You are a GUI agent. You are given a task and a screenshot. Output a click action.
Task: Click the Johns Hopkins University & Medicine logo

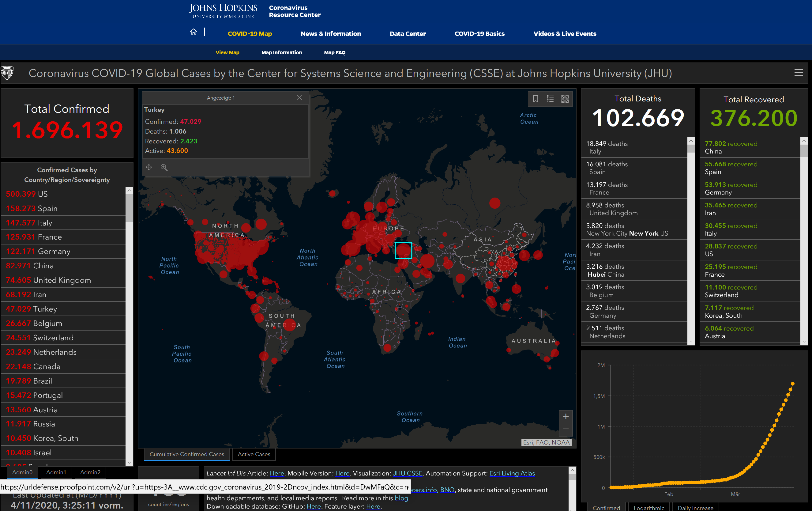click(x=223, y=11)
